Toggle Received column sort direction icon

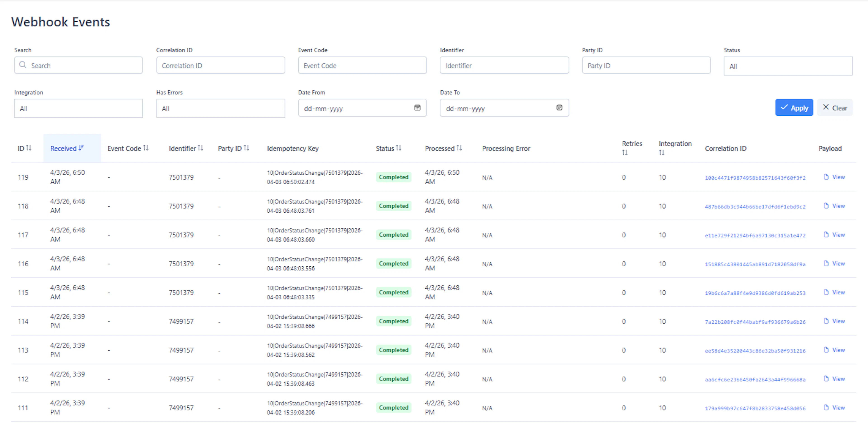[81, 148]
